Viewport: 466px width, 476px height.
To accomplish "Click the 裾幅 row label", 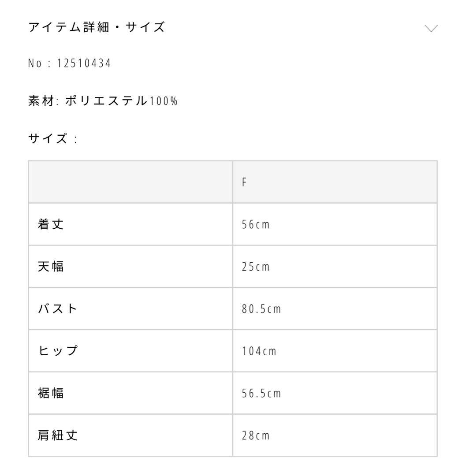I will [51, 393].
